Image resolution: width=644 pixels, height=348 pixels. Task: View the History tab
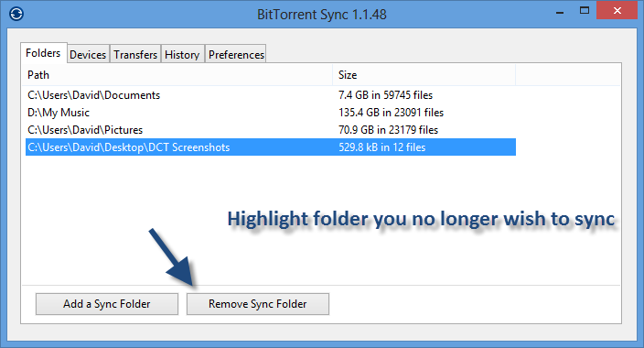pyautogui.click(x=182, y=54)
